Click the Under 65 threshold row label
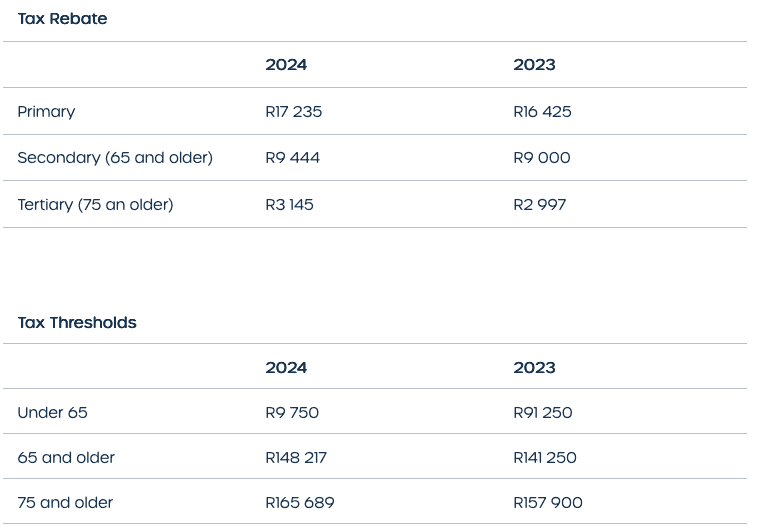757x532 pixels. [x=52, y=413]
